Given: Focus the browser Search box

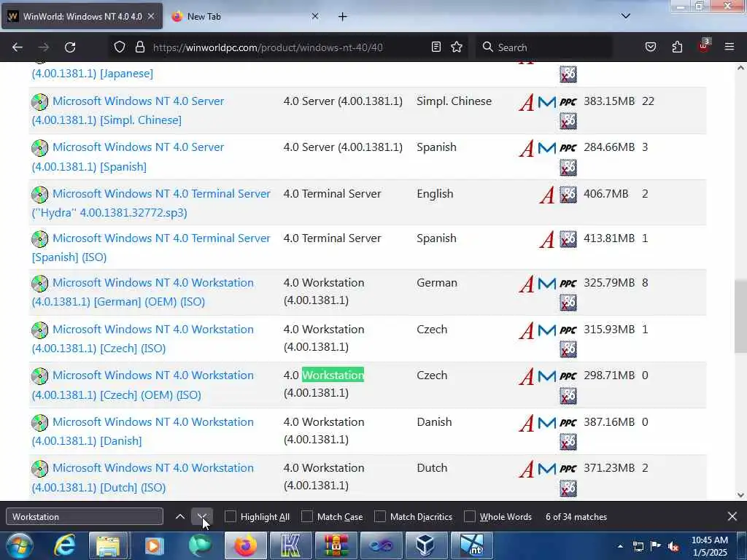Looking at the screenshot, I should point(543,47).
